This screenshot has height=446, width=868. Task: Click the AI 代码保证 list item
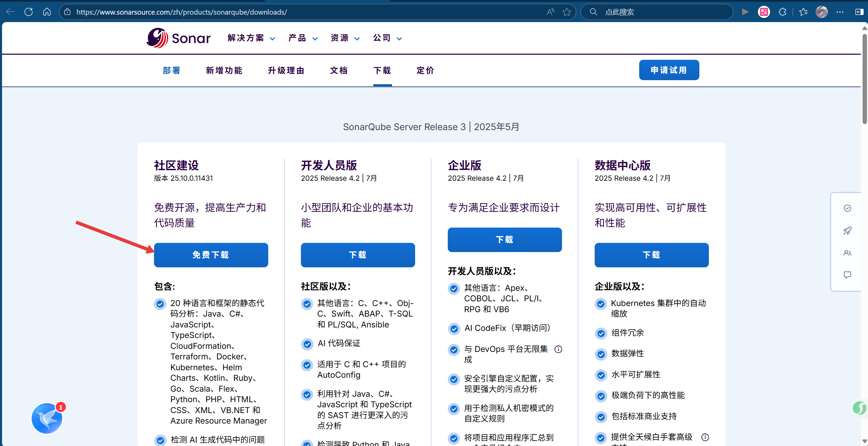(339, 343)
